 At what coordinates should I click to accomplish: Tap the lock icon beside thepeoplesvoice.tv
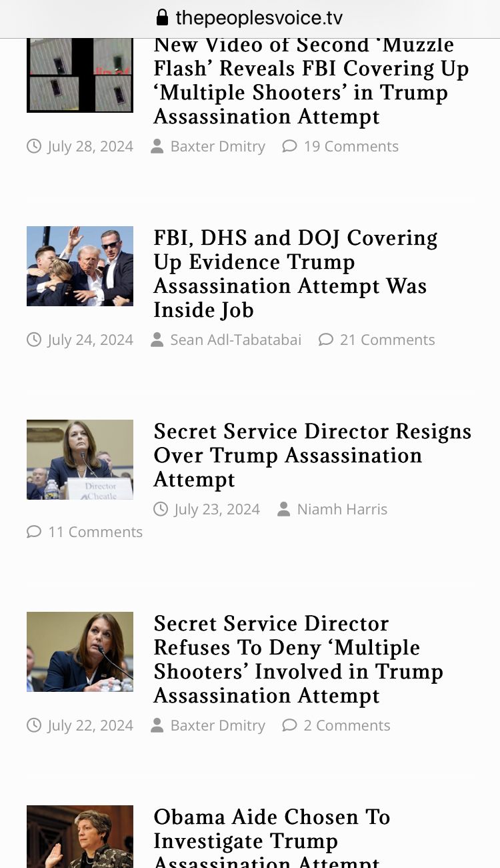(x=162, y=17)
